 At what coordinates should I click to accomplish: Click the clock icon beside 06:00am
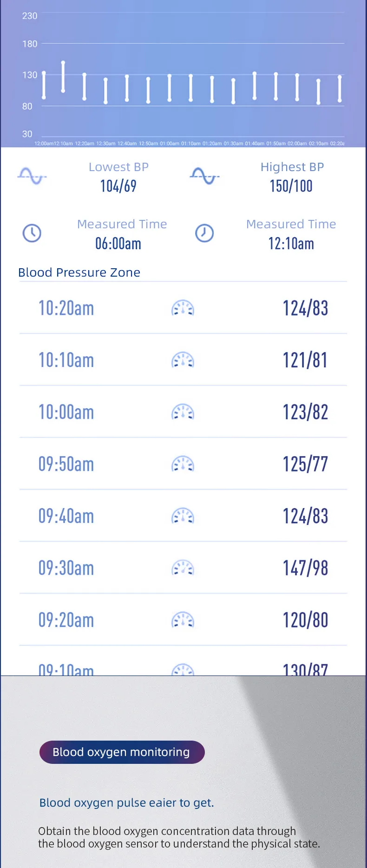coord(32,233)
